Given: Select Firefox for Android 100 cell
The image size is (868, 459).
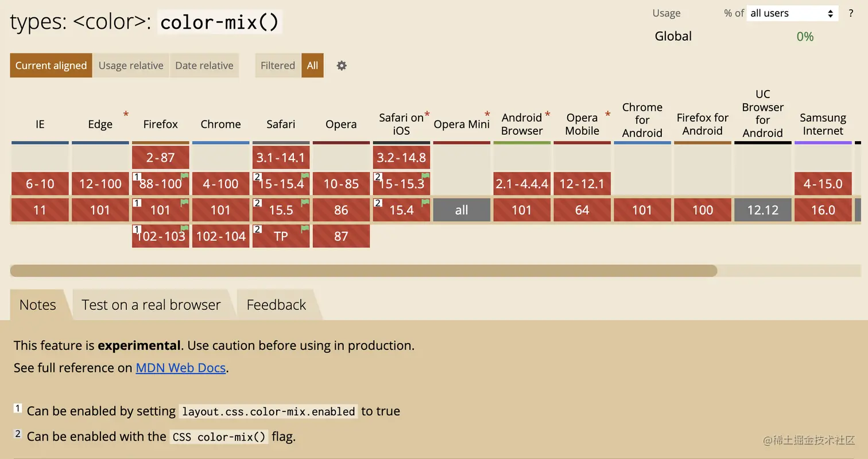Looking at the screenshot, I should pos(703,210).
